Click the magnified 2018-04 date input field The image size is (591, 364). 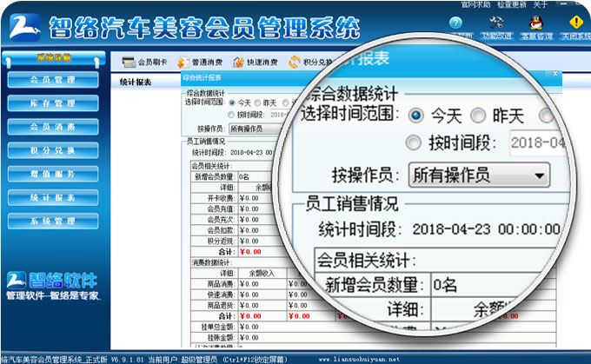pos(538,142)
